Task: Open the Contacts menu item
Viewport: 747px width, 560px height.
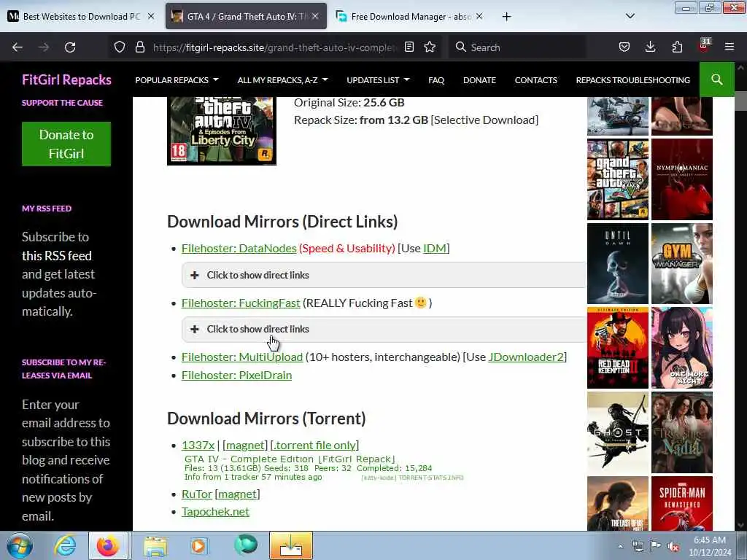Action: (x=535, y=80)
